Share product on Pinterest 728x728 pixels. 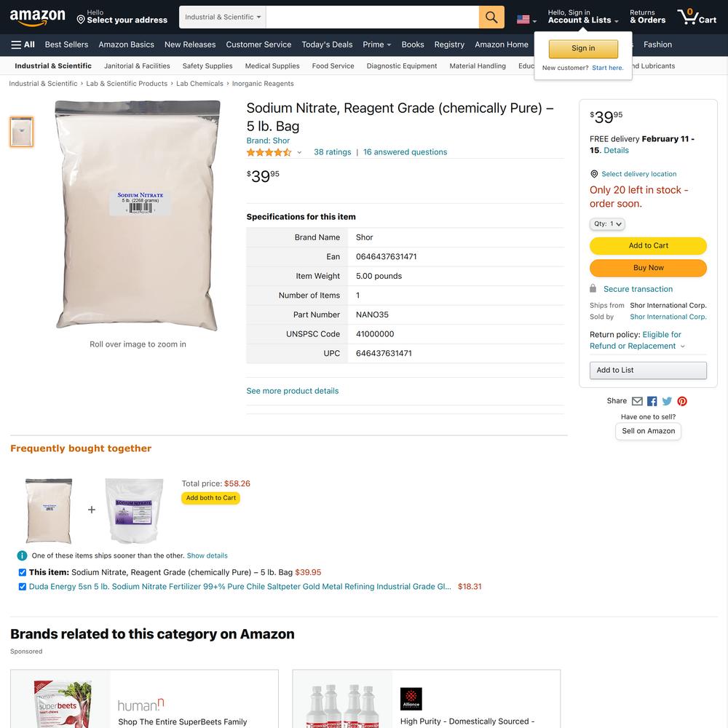pos(682,401)
